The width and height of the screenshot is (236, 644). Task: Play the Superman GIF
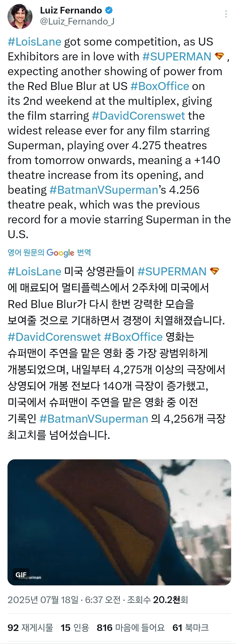click(119, 522)
